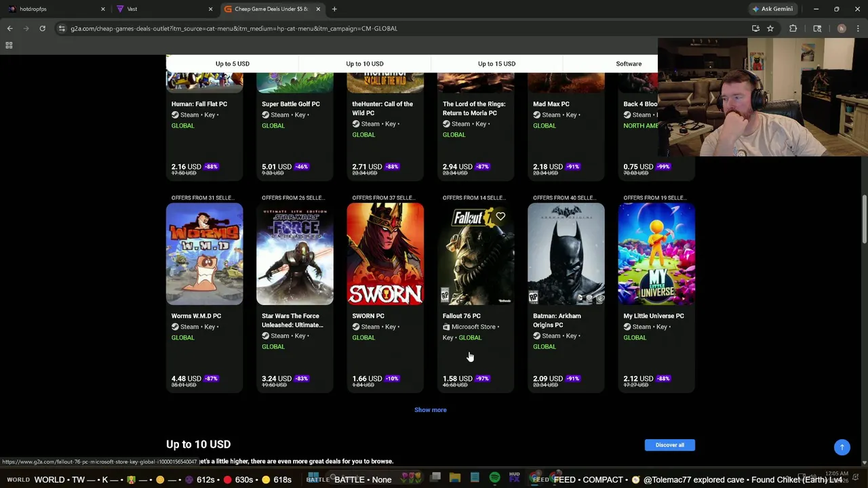Open the Worms W.M.D cover image

point(205,254)
